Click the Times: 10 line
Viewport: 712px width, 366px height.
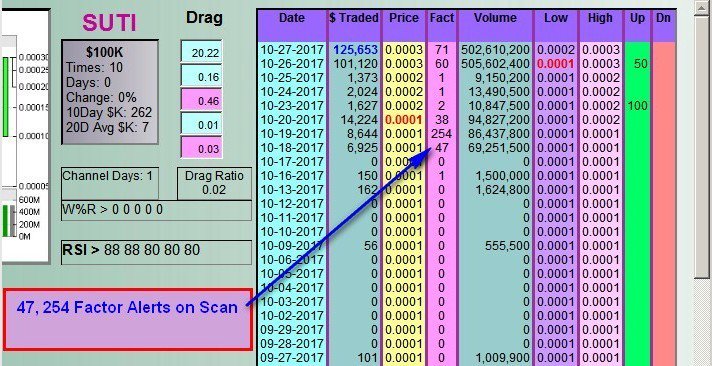click(x=94, y=68)
